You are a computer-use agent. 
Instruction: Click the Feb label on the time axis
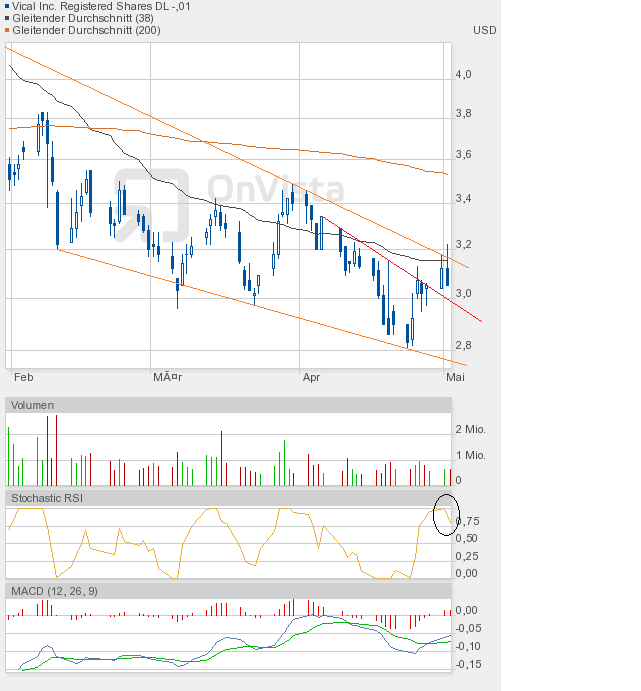[x=23, y=378]
